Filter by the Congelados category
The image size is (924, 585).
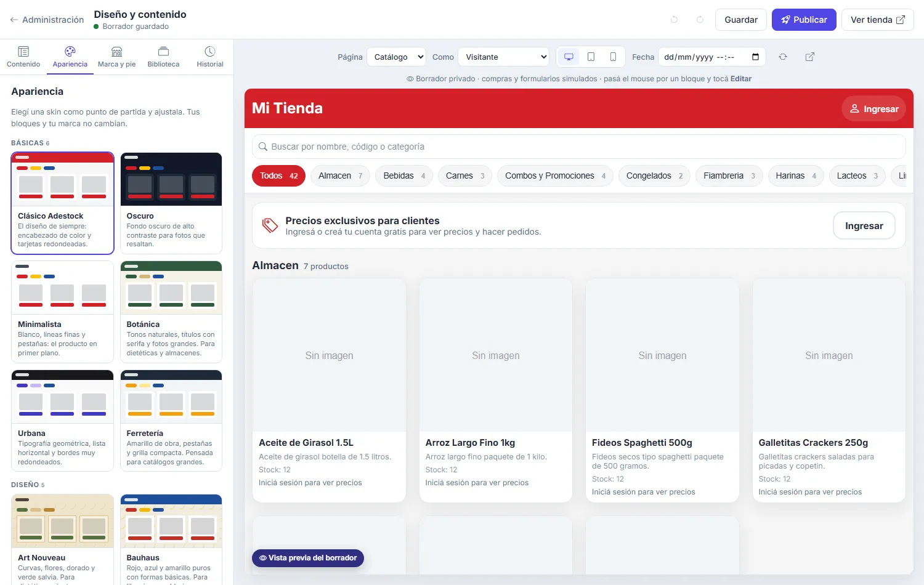click(655, 175)
